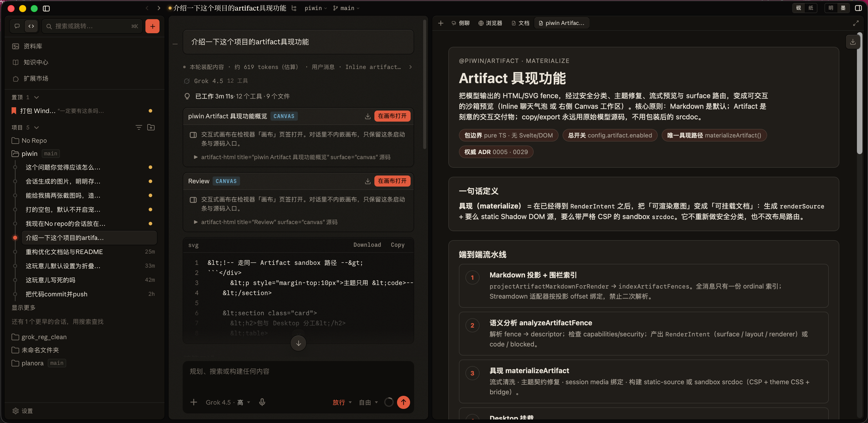Open the 未命名文件夹 folder

click(35, 350)
